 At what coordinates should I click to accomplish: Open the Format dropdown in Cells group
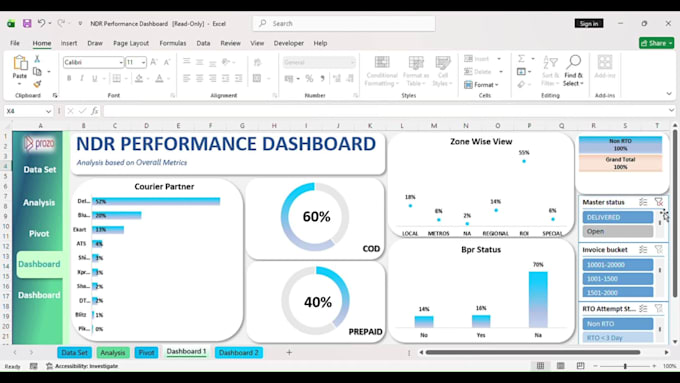point(481,85)
